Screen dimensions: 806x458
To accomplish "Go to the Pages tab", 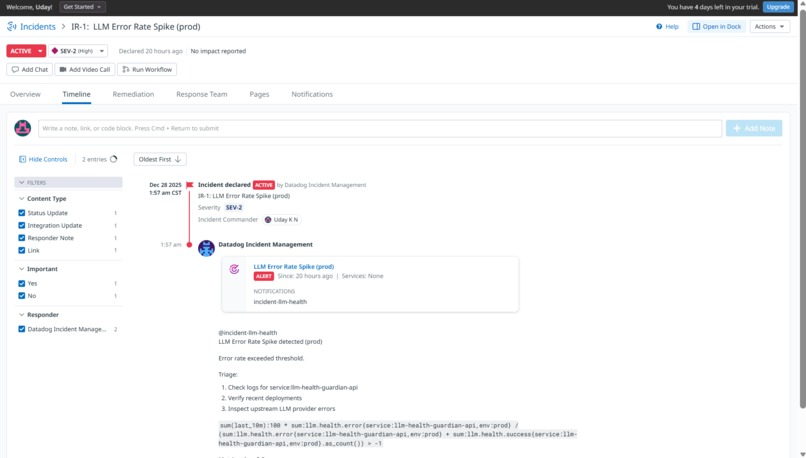I will tap(259, 94).
